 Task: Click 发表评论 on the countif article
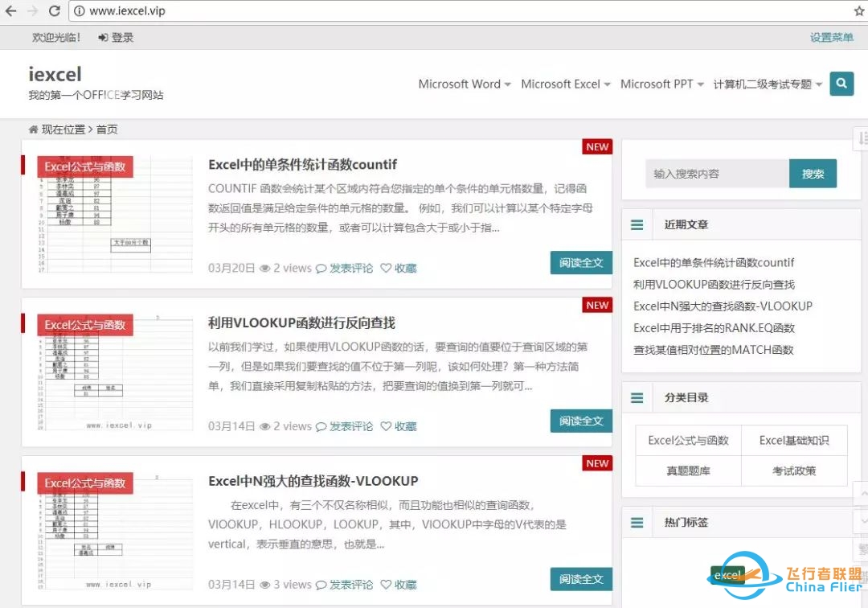[x=351, y=268]
